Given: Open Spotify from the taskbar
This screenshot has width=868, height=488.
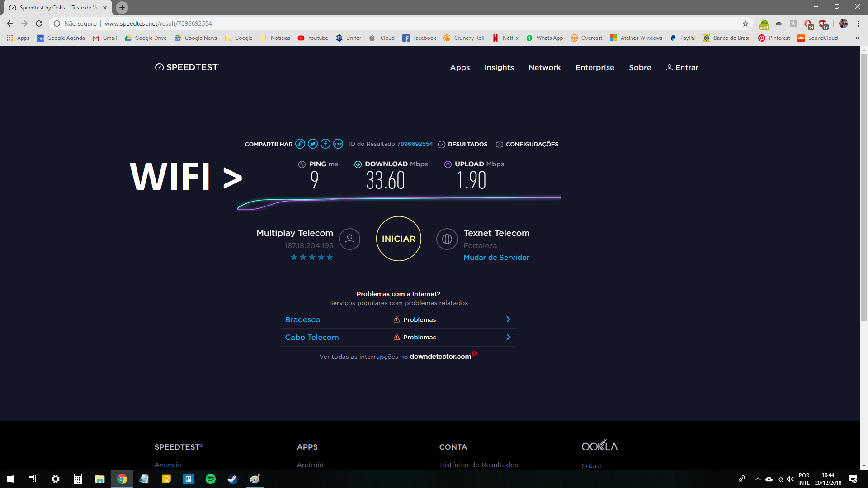Looking at the screenshot, I should (x=211, y=479).
